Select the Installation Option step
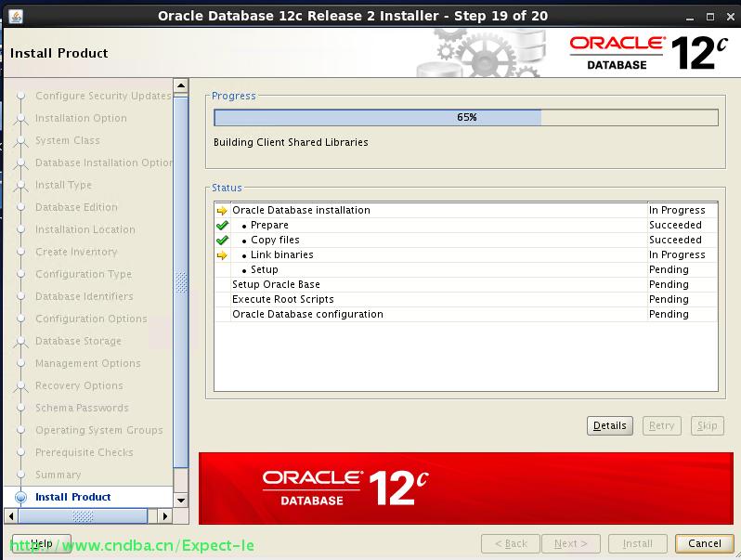The image size is (741, 560). tap(82, 118)
